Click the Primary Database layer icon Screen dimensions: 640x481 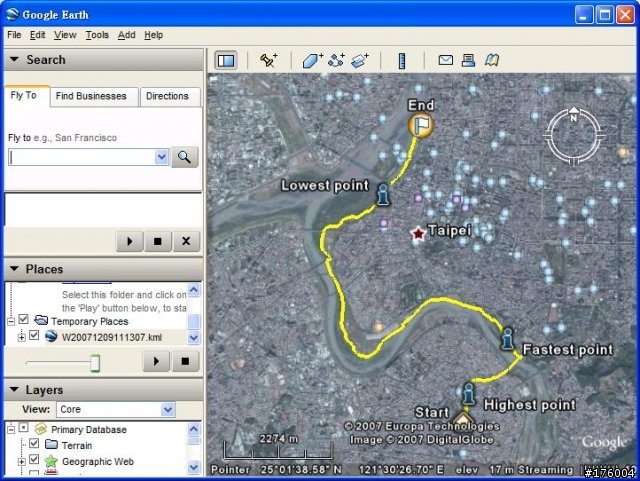40,429
